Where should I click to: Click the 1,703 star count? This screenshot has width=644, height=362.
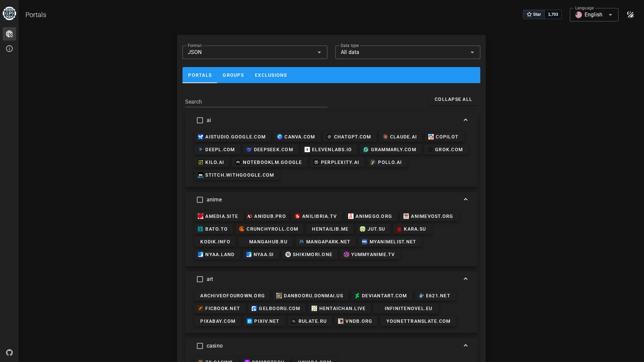(x=553, y=14)
